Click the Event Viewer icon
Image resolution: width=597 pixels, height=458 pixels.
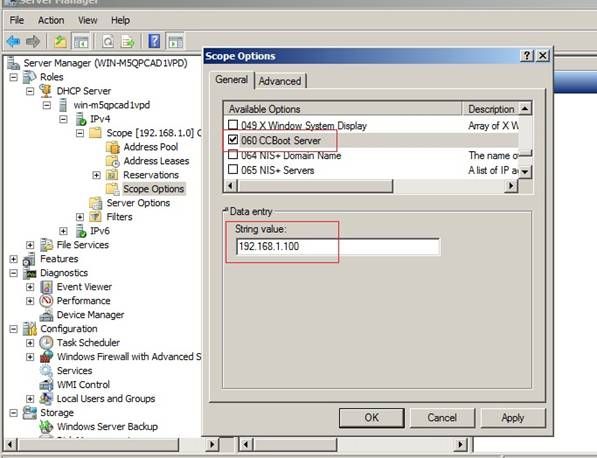coord(46,287)
